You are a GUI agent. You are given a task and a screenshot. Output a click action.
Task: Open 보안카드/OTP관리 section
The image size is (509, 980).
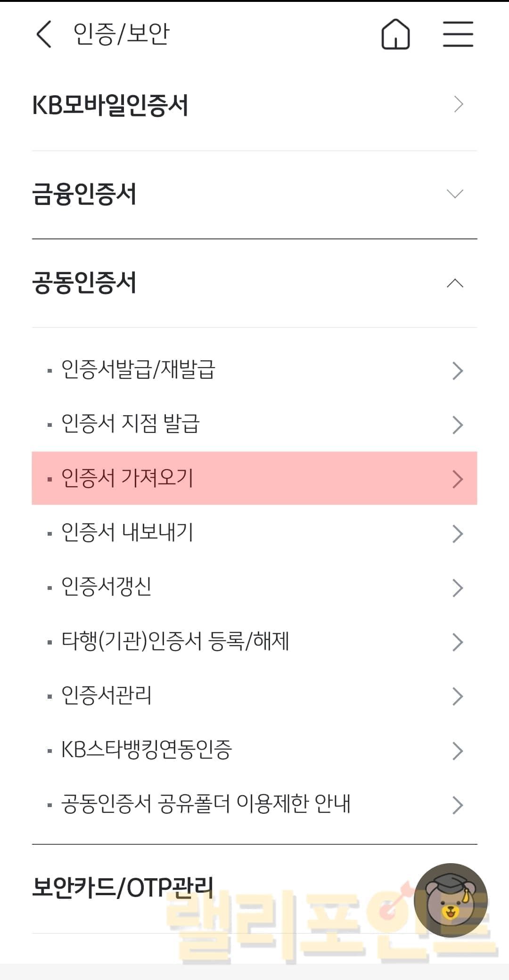[123, 888]
